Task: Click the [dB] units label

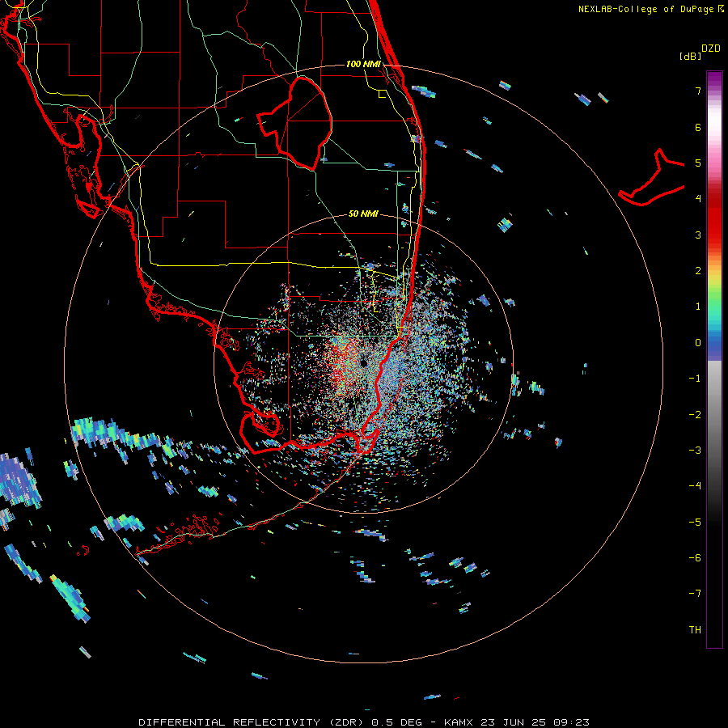Action: click(x=690, y=56)
